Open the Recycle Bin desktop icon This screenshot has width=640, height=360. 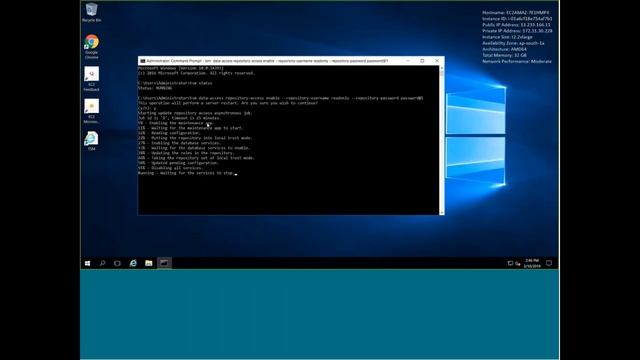click(x=91, y=12)
